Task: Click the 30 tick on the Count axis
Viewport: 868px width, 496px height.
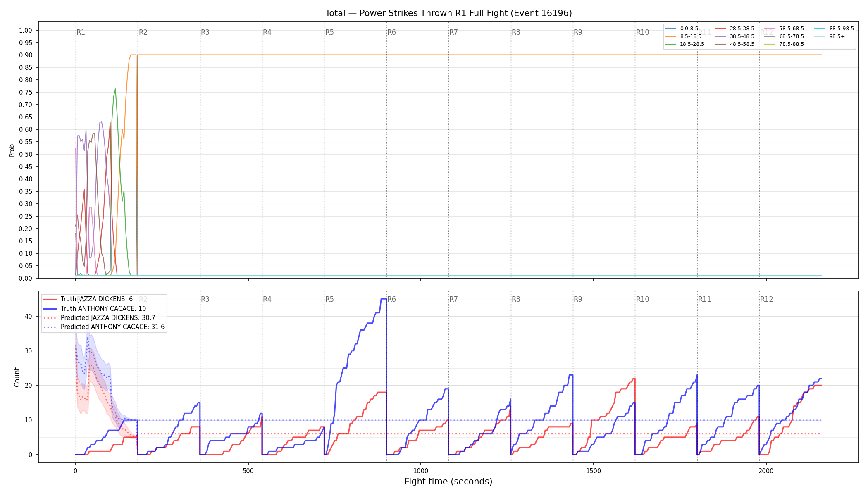Action: (29, 351)
